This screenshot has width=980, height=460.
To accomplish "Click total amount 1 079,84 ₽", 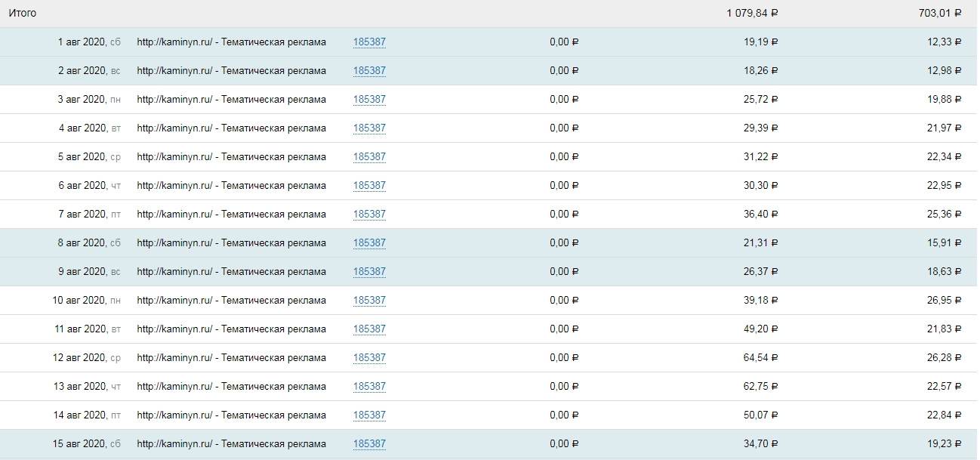I will click(752, 14).
